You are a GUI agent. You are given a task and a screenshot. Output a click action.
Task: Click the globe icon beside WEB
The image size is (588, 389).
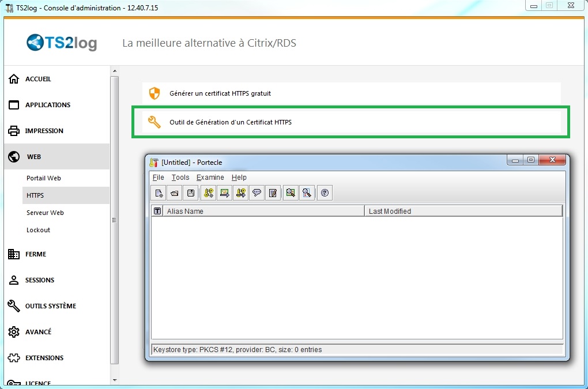tap(14, 157)
